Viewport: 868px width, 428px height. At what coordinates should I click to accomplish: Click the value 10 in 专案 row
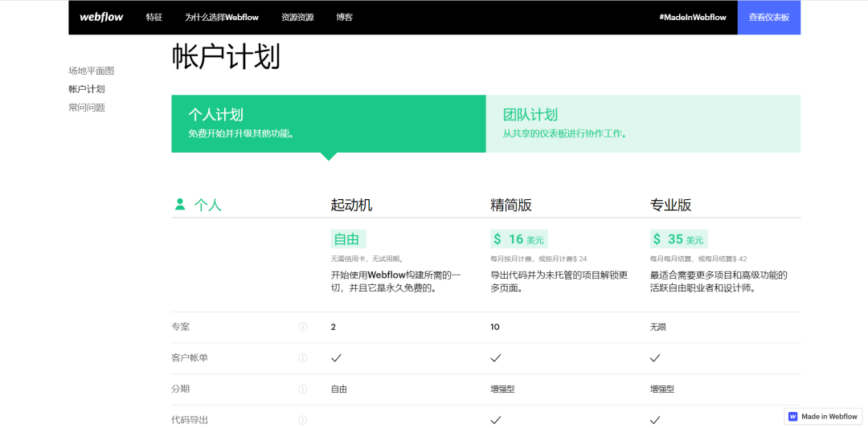[495, 327]
